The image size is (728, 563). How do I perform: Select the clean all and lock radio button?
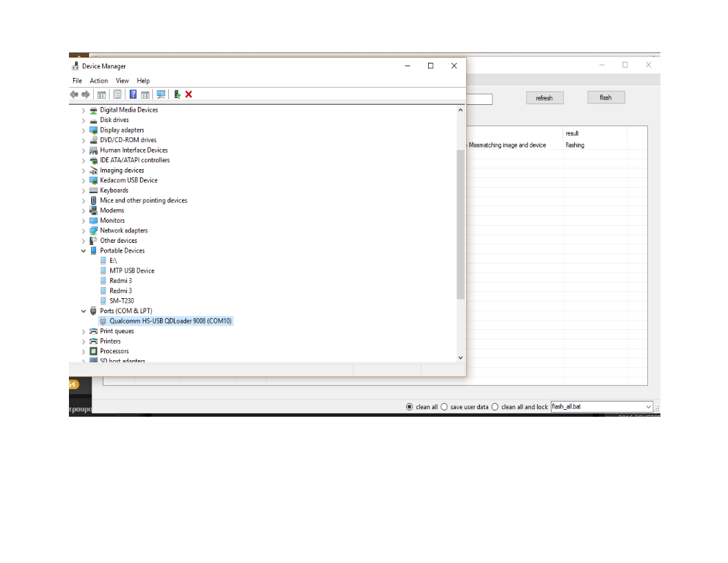495,407
